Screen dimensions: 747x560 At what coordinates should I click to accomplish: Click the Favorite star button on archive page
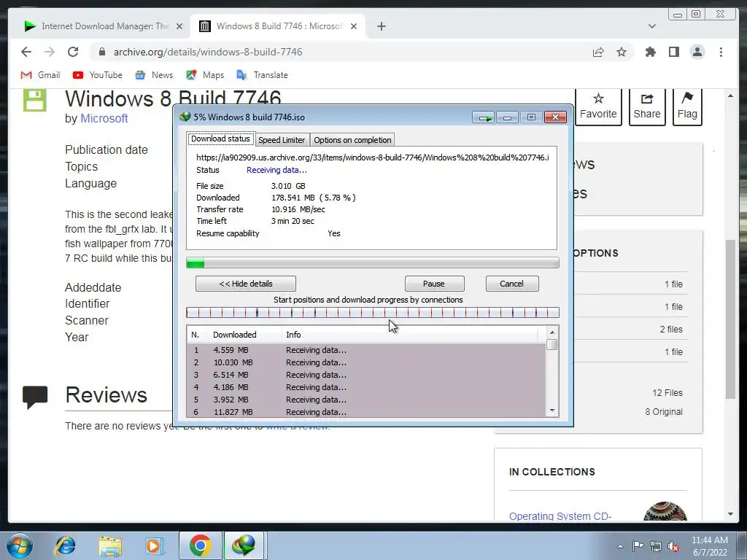pyautogui.click(x=598, y=106)
